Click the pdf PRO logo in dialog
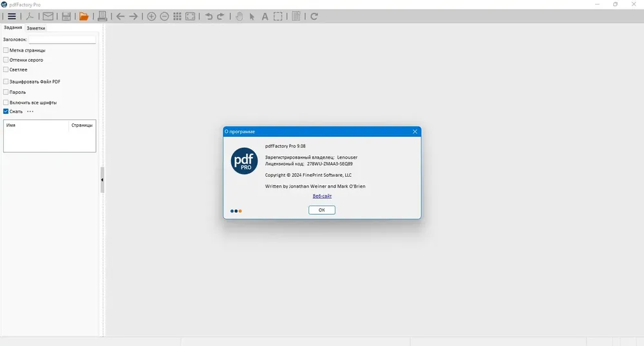The width and height of the screenshot is (644, 346). (244, 161)
